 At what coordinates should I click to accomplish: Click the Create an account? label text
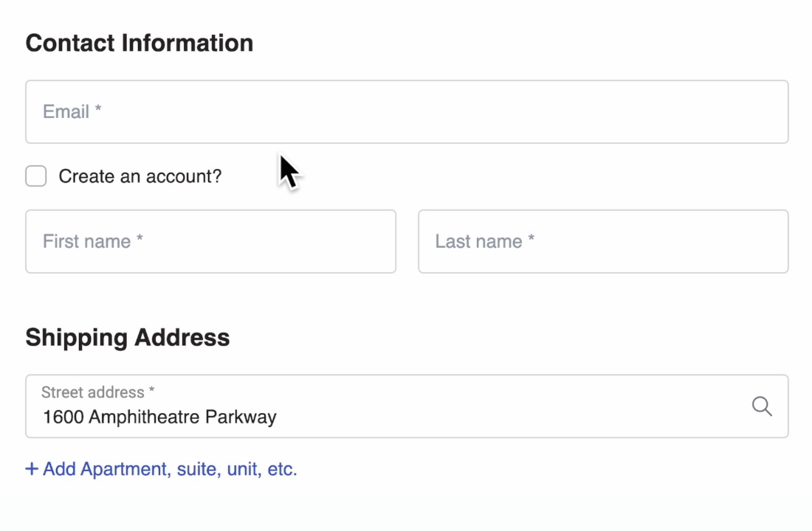click(x=140, y=176)
